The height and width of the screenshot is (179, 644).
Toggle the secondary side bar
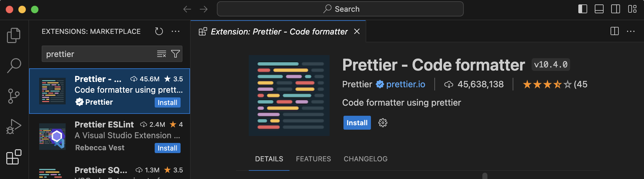(x=615, y=9)
